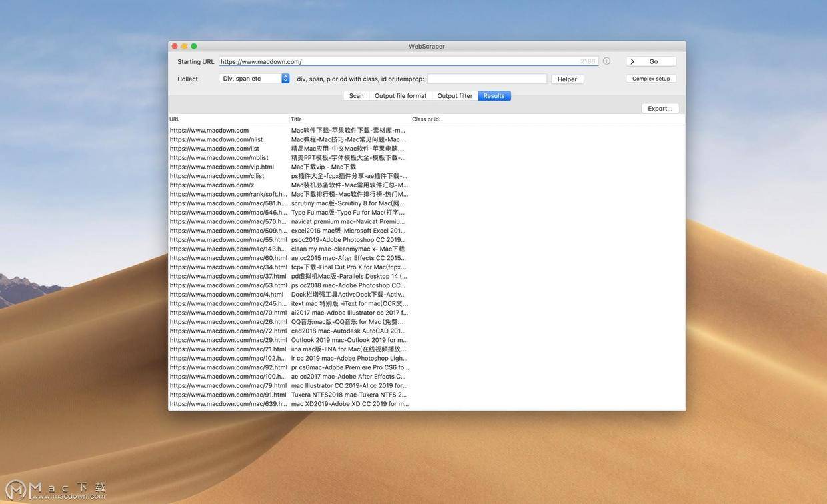Close the WebScraper window

click(x=175, y=46)
